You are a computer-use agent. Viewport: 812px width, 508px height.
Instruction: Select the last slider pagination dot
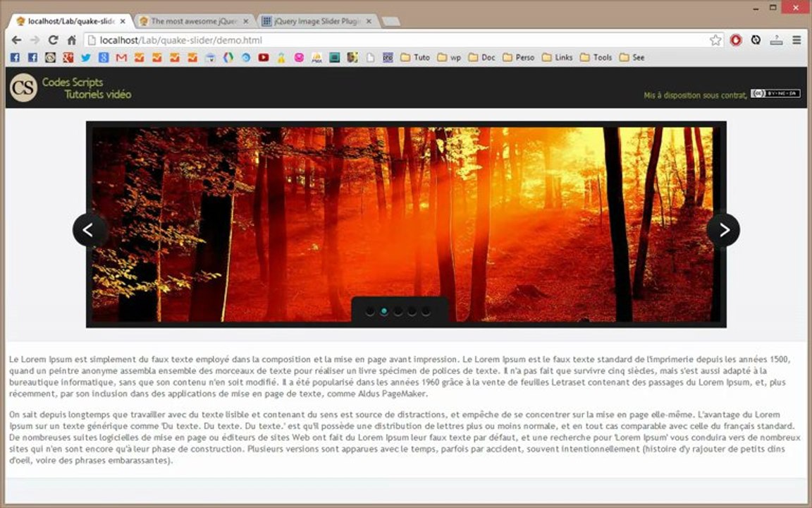coord(426,311)
